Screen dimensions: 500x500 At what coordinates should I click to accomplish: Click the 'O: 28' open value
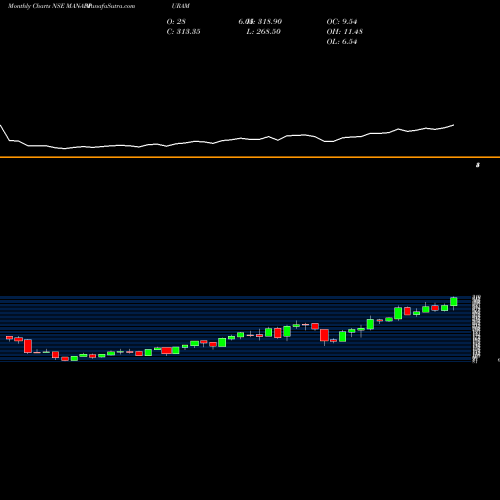(x=176, y=22)
